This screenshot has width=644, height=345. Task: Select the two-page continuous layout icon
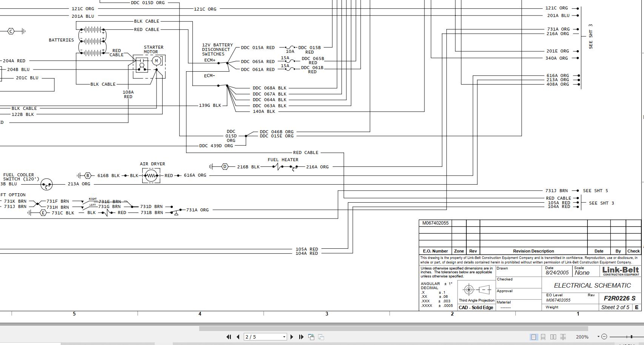pyautogui.click(x=563, y=337)
